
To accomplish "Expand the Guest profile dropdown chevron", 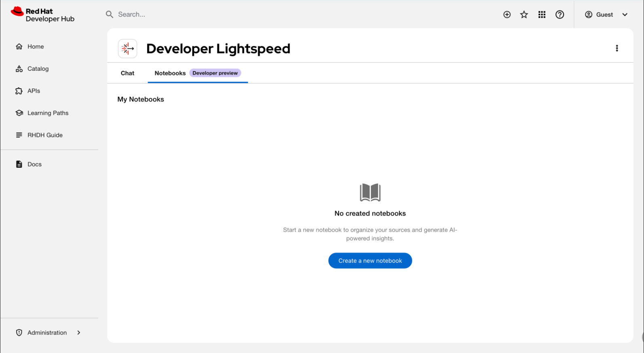I will pos(625,15).
